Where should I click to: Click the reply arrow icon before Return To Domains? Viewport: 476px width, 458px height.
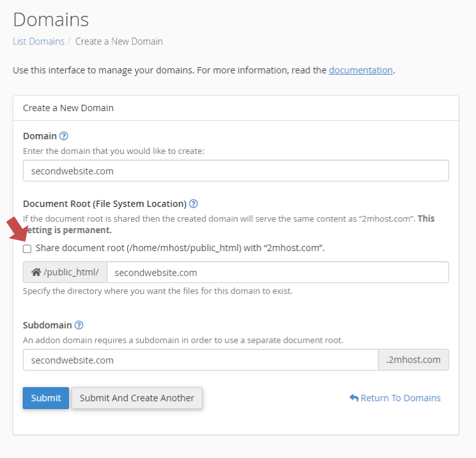pyautogui.click(x=354, y=398)
